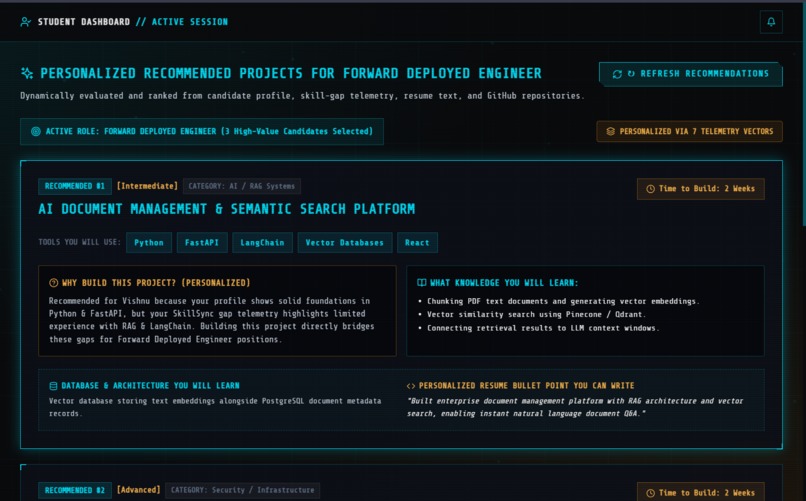Click Personalized Resume Bullet Point You Can Write heading
The width and height of the screenshot is (806, 501).
pyautogui.click(x=526, y=385)
